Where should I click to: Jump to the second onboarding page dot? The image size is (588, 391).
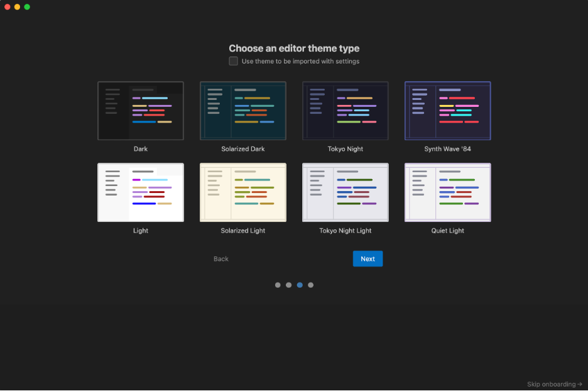point(288,285)
